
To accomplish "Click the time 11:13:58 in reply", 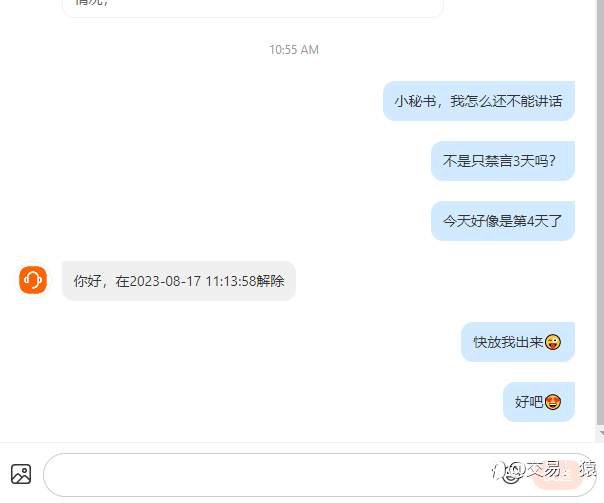I will (231, 281).
